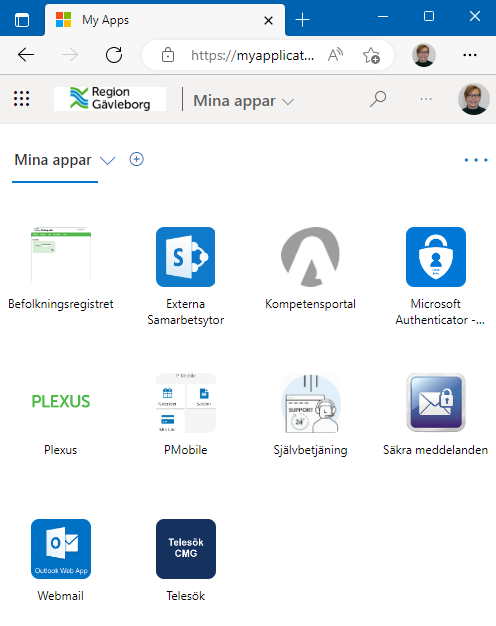Expand the Mina appar collection chevron

click(x=107, y=160)
